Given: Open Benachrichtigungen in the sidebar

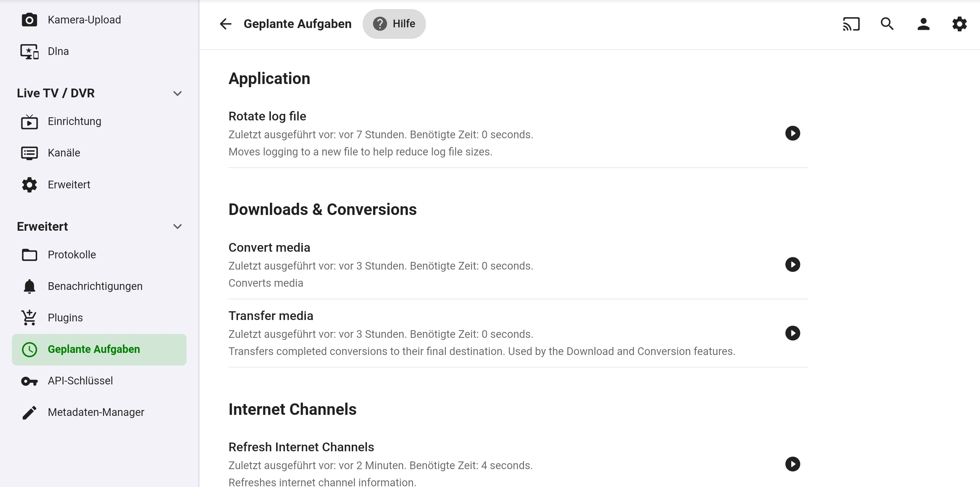Looking at the screenshot, I should click(99, 286).
